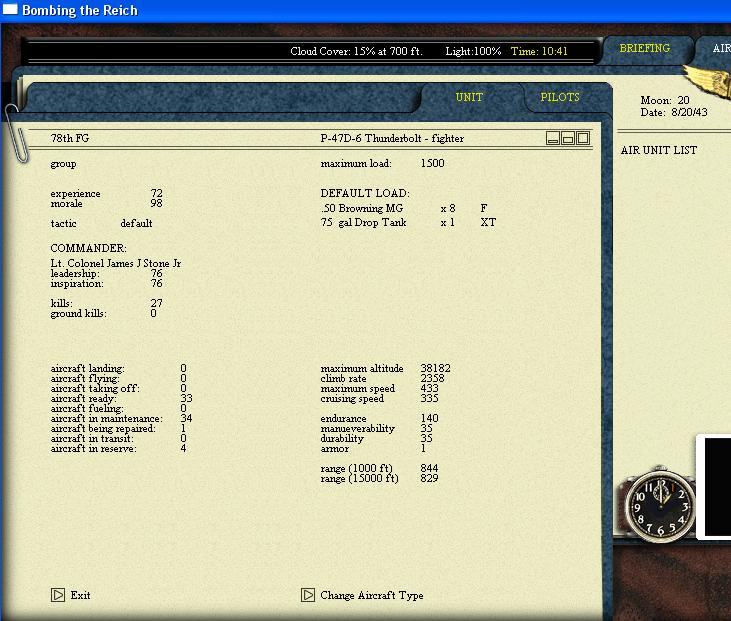Click the Cloud Cover: 15% at 700 ft. text

point(356,51)
